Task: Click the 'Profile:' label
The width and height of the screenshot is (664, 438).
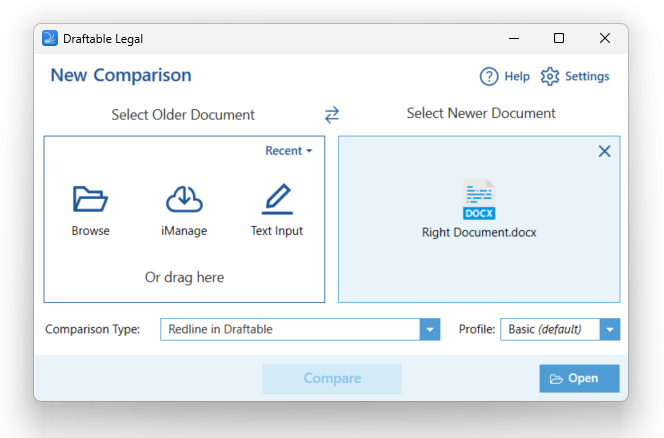Action: [x=477, y=330]
